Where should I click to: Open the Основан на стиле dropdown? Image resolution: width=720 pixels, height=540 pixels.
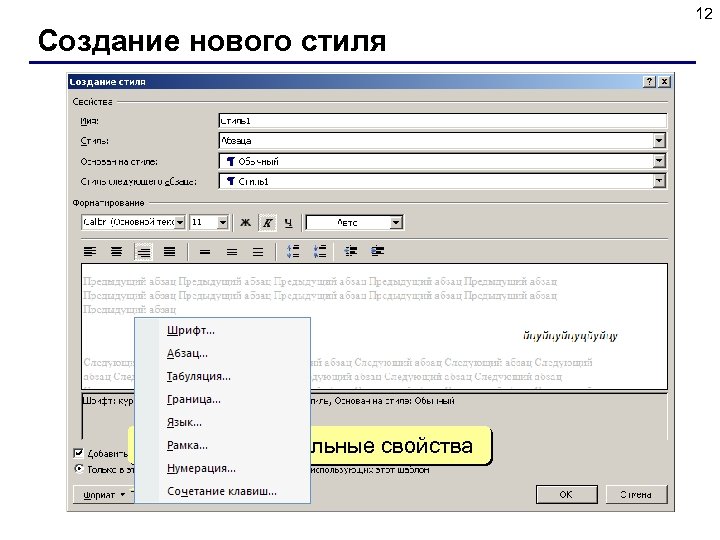coord(659,161)
